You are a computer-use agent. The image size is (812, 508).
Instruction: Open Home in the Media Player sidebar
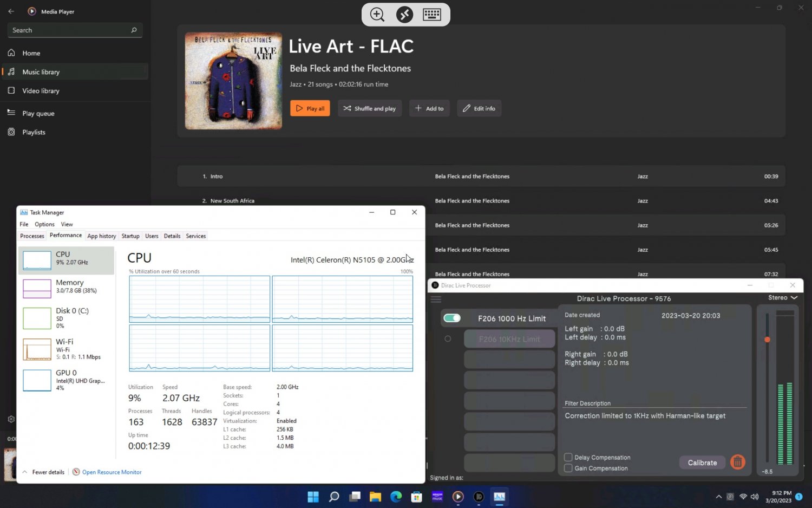click(x=74, y=53)
